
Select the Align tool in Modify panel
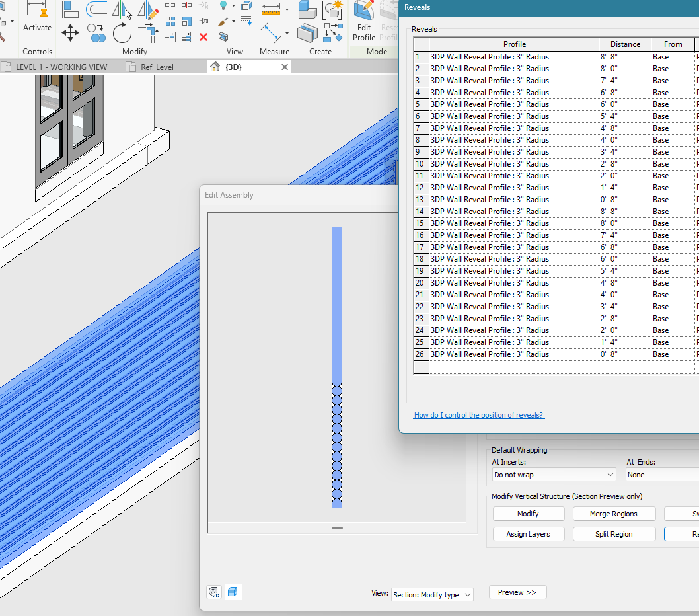pyautogui.click(x=70, y=9)
